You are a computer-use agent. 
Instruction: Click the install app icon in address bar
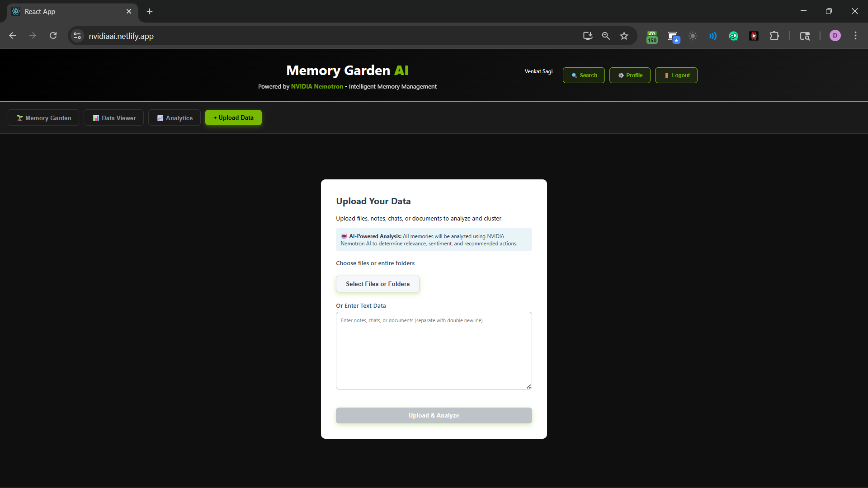[587, 36]
